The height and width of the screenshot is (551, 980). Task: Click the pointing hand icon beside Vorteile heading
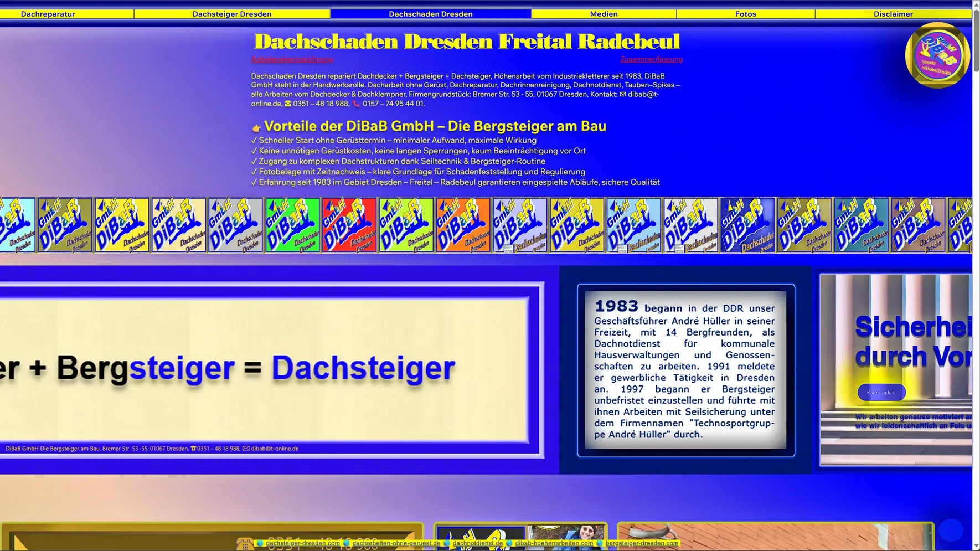(x=256, y=128)
